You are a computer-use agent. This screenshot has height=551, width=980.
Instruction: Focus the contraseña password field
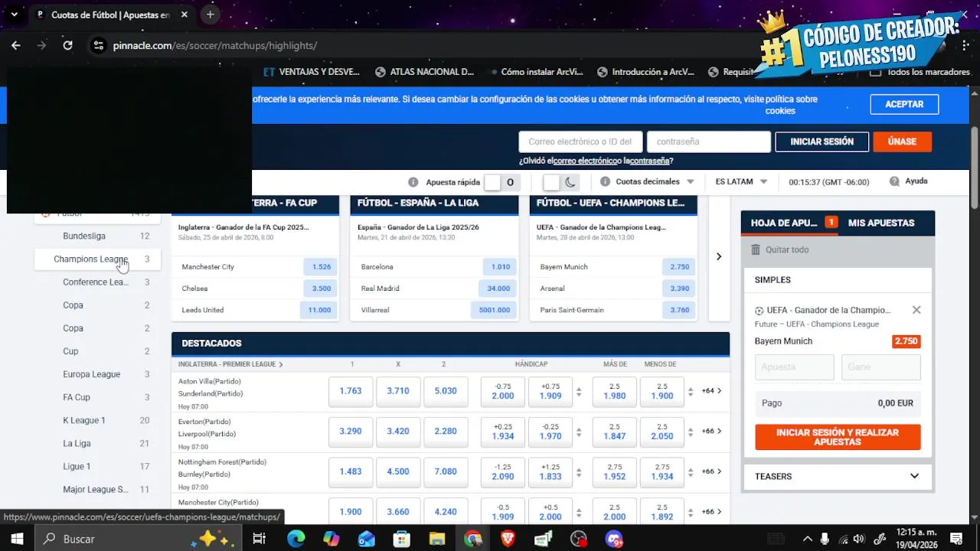[708, 142]
